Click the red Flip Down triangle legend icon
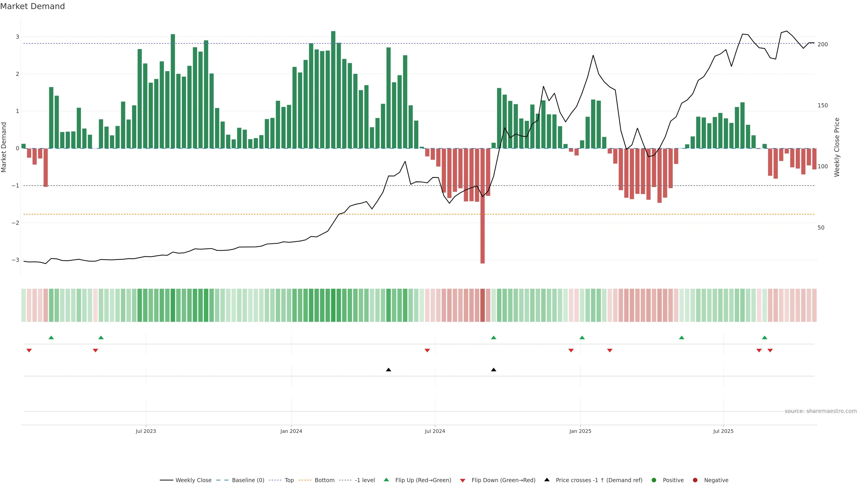868x488 pixels. tap(462, 480)
